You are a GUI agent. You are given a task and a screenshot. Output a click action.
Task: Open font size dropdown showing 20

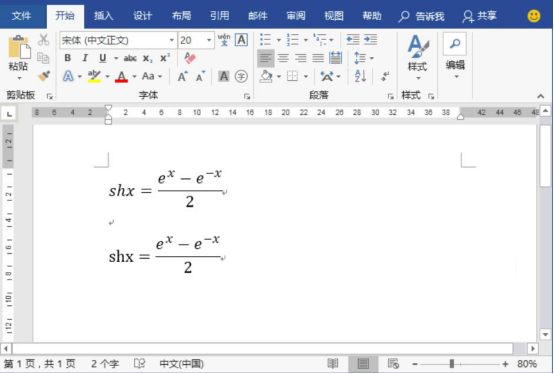(x=209, y=40)
